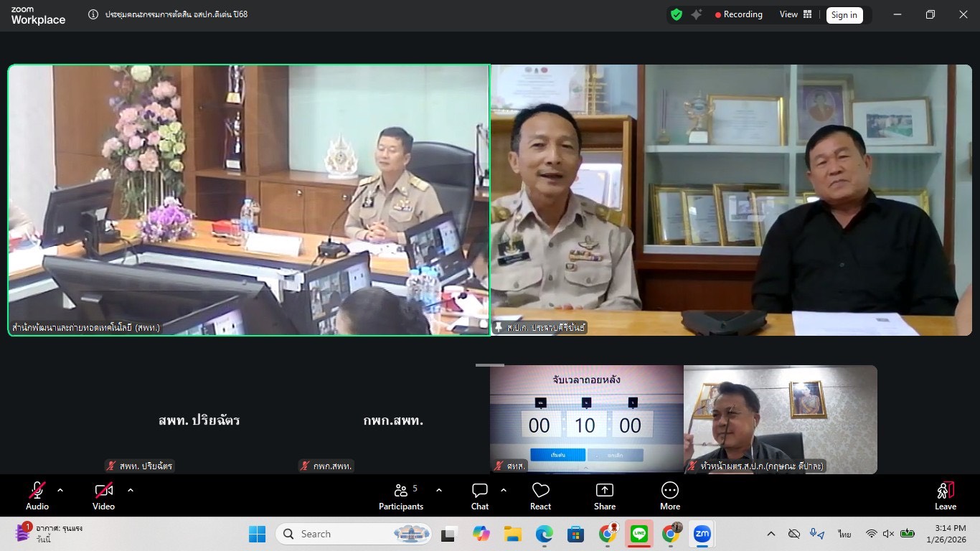The image size is (980, 551).
Task: Expand the Audio options chevron
Action: pos(60,491)
